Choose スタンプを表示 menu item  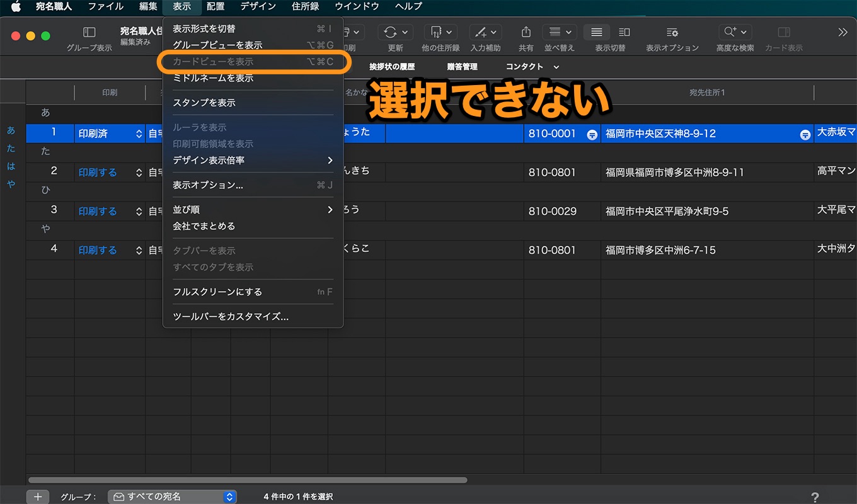tap(253, 103)
